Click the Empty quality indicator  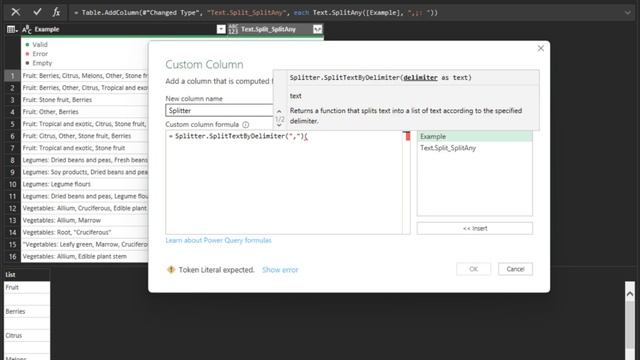pos(38,63)
